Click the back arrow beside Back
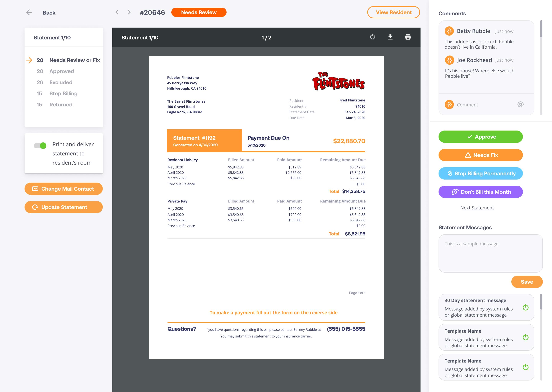Viewport: 552px width, 392px height. [29, 12]
